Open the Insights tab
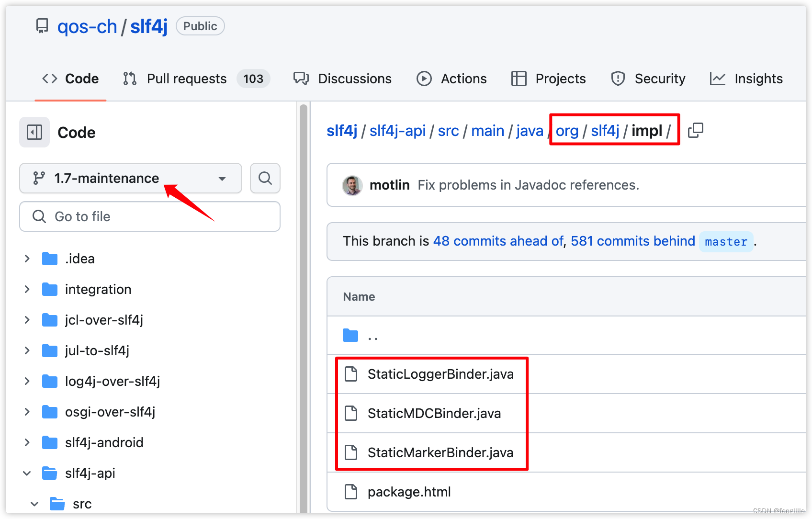This screenshot has height=519, width=812. (x=746, y=79)
